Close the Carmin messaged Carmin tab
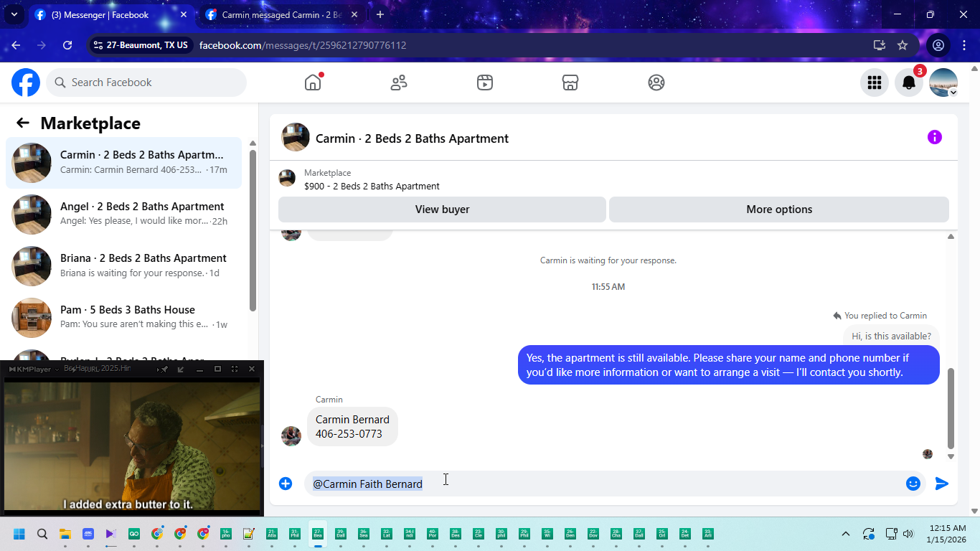Viewport: 980px width, 551px height. coord(355,14)
